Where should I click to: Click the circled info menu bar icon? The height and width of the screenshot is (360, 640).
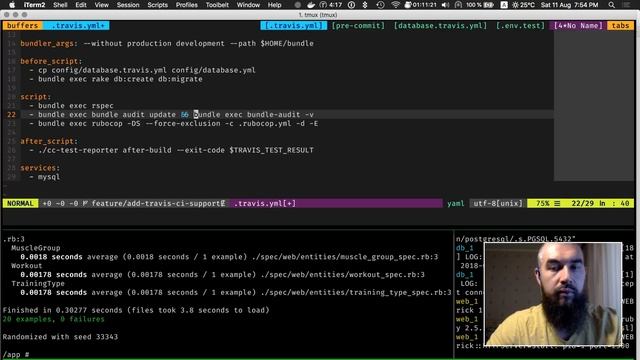pos(351,5)
